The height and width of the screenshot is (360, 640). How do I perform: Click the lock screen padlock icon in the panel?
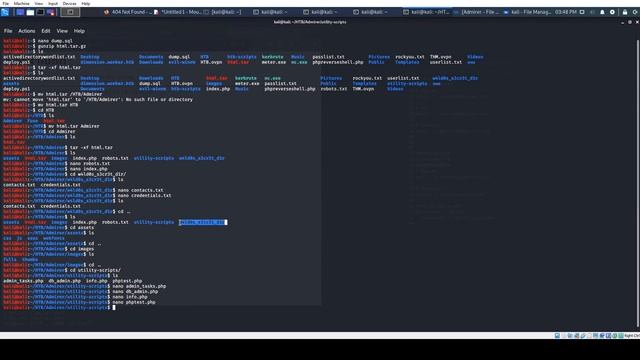pyautogui.click(x=625, y=12)
